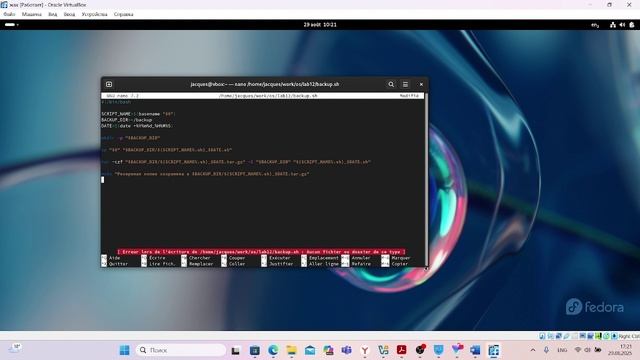Click the SCRIPT_NAME line in the script
The image size is (640, 360).
click(138, 114)
